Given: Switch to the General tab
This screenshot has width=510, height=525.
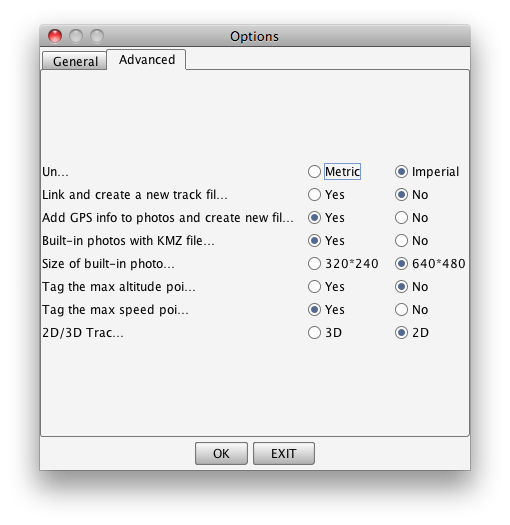Looking at the screenshot, I should [75, 61].
